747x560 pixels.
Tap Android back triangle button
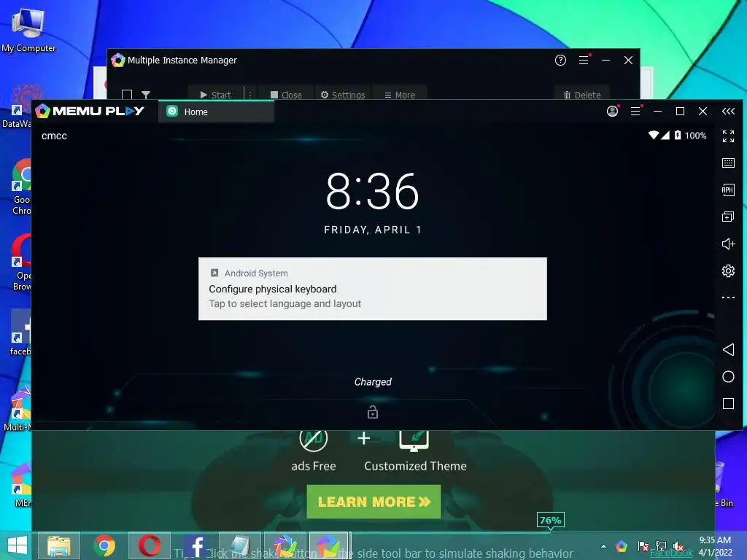point(728,349)
